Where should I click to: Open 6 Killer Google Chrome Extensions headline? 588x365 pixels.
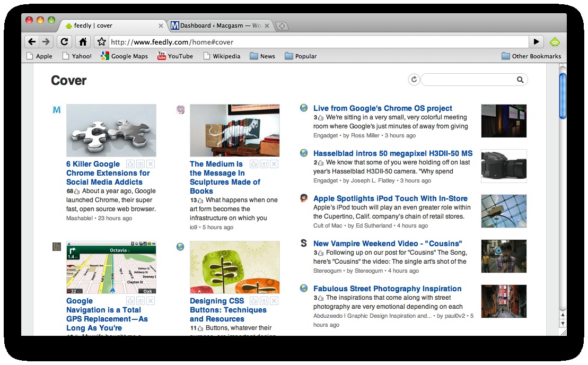pos(108,173)
